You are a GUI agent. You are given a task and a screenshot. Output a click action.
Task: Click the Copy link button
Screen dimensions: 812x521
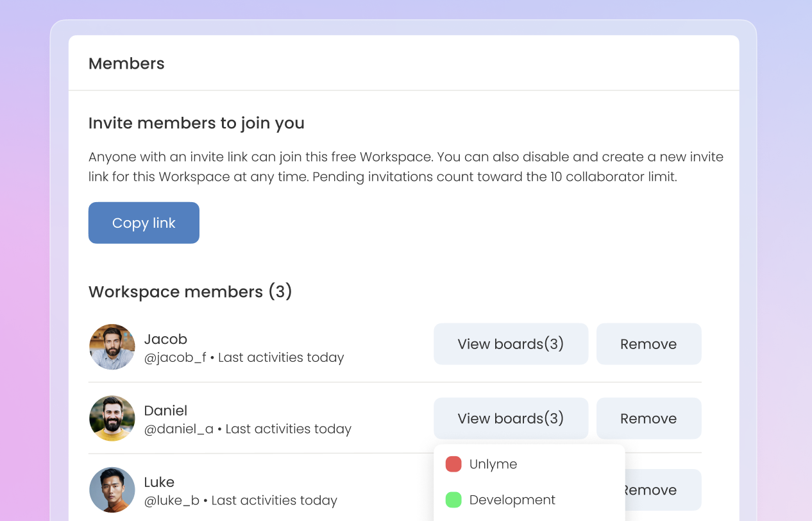144,223
